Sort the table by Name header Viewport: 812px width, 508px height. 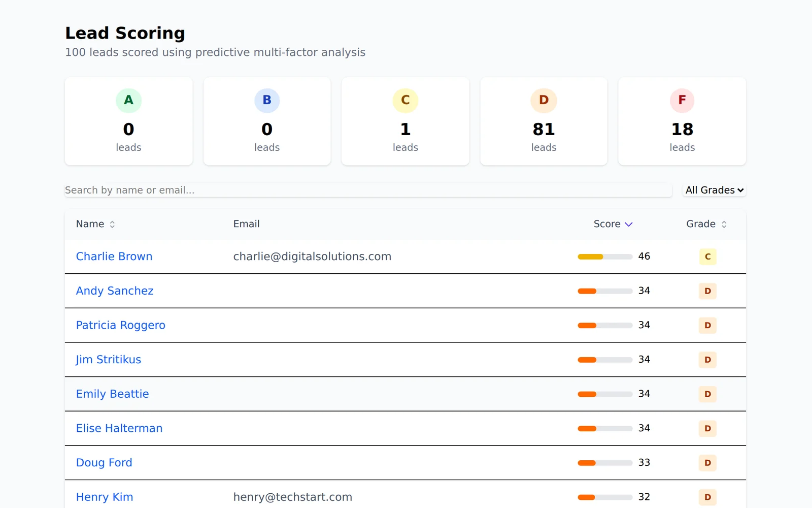click(95, 224)
